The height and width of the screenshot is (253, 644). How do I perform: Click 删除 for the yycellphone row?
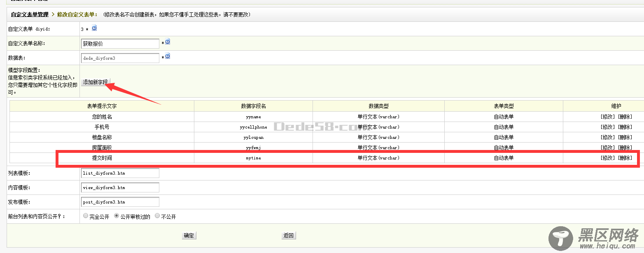[x=625, y=127]
